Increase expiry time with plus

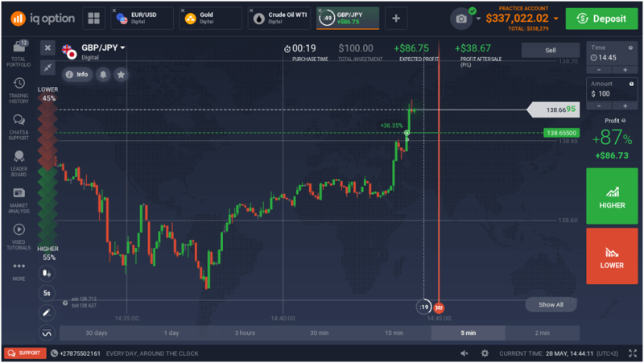pos(625,70)
